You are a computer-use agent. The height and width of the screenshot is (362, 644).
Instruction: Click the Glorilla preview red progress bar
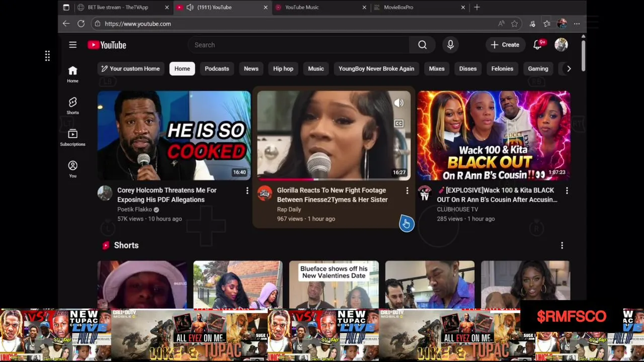[288, 179]
